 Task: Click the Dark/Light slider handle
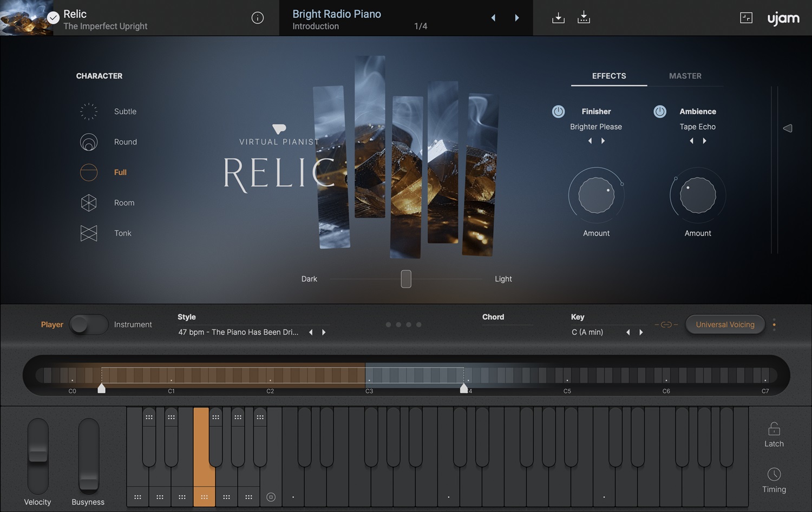[x=406, y=279]
